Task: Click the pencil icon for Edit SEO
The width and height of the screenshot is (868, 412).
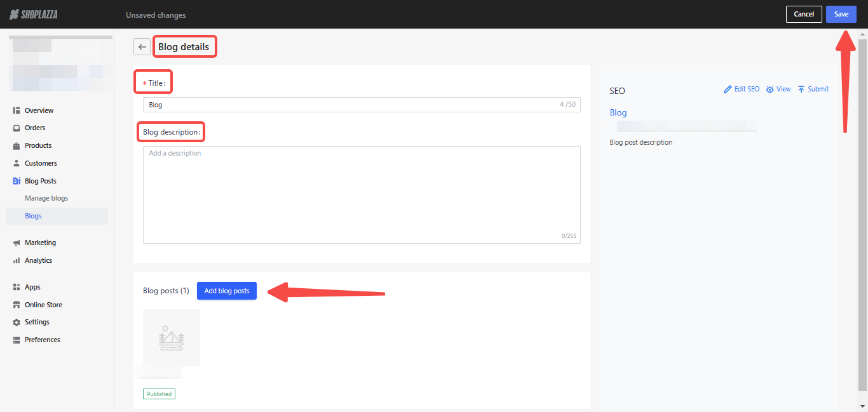Action: pyautogui.click(x=728, y=90)
